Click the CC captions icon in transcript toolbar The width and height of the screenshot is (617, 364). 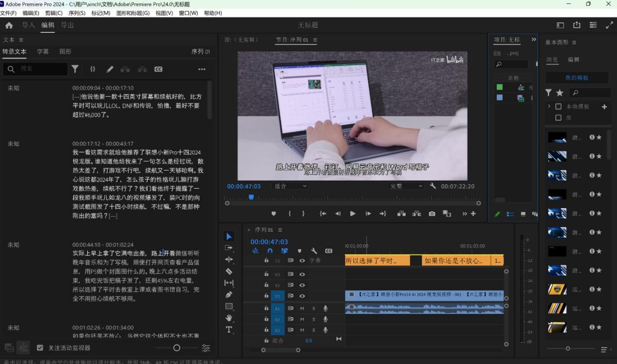tap(158, 69)
